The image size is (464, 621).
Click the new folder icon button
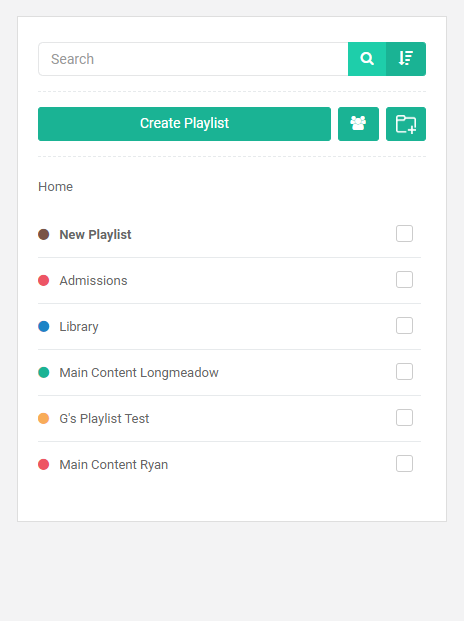[406, 124]
